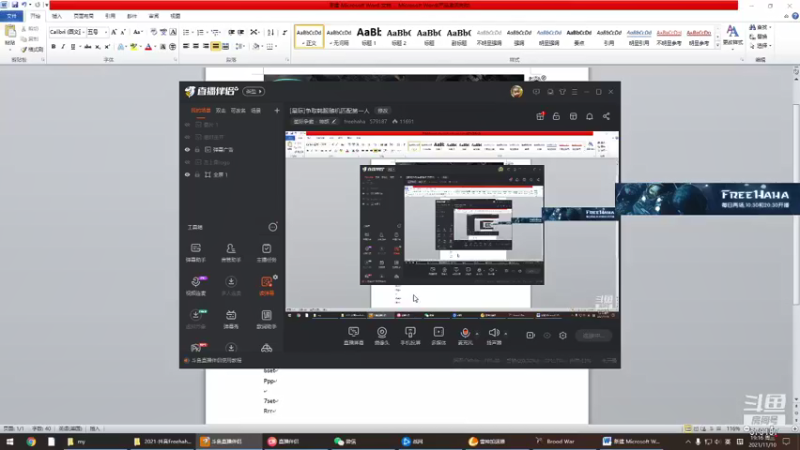Switch to Word Page Layout tab
Screen dimensions: 800x450
pyautogui.click(x=83, y=16)
